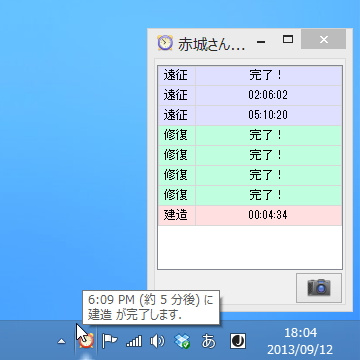Maximize the 赤城さん window
Viewport: 360px width, 360px height.
tap(288, 39)
